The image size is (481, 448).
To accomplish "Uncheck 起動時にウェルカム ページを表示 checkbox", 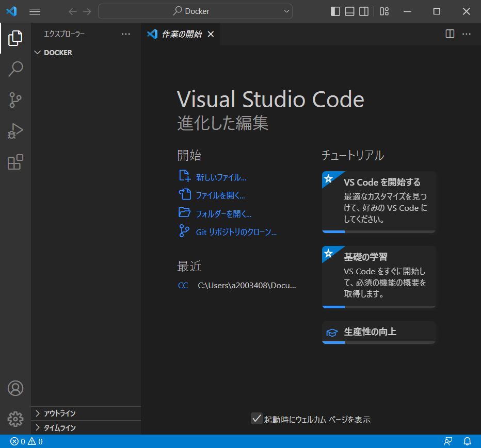I will [x=256, y=418].
